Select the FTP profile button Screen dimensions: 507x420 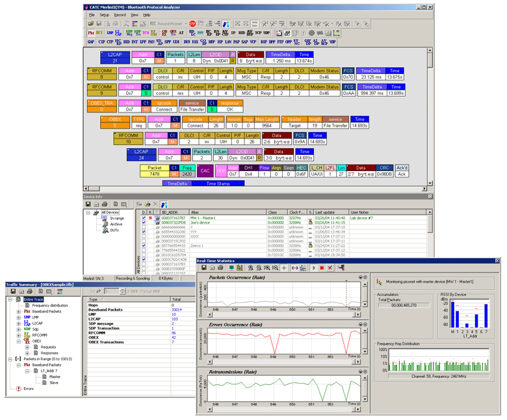(280, 42)
